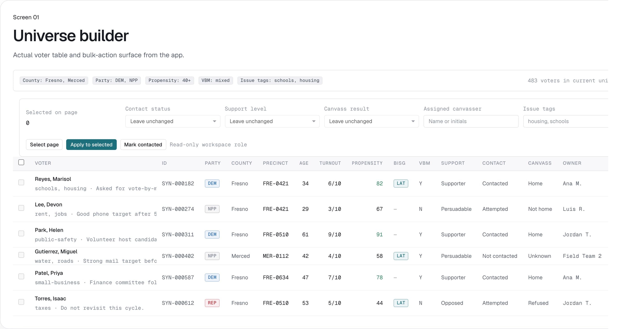This screenshot has height=329, width=644.
Task: Open the Contact status dropdown
Action: (x=172, y=121)
